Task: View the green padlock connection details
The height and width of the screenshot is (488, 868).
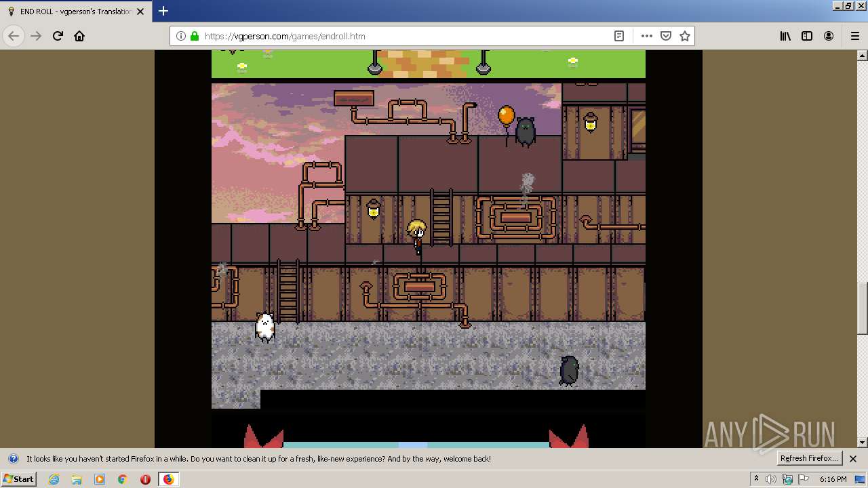Action: click(195, 36)
